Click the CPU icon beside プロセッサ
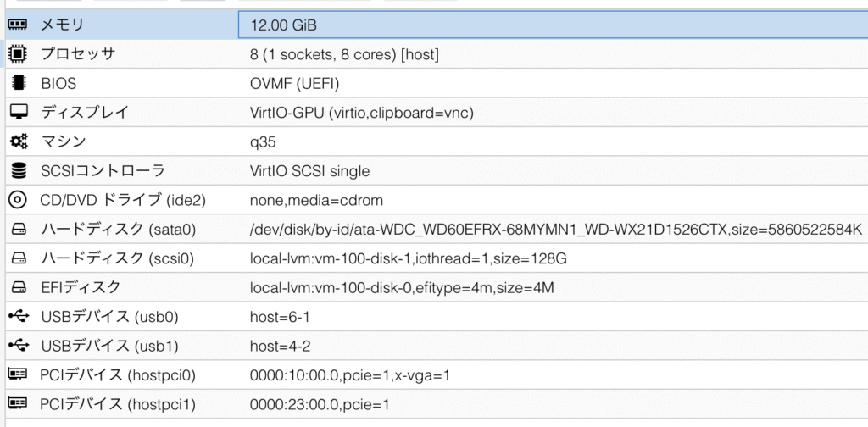The width and height of the screenshot is (868, 427). click(17, 55)
